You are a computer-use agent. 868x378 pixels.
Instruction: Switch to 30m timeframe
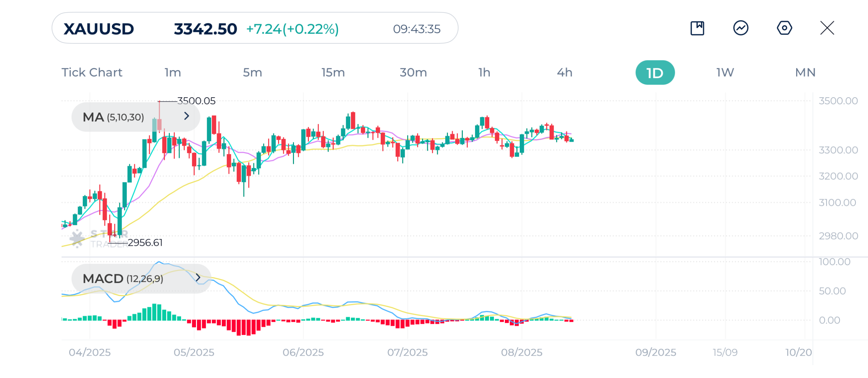click(413, 73)
